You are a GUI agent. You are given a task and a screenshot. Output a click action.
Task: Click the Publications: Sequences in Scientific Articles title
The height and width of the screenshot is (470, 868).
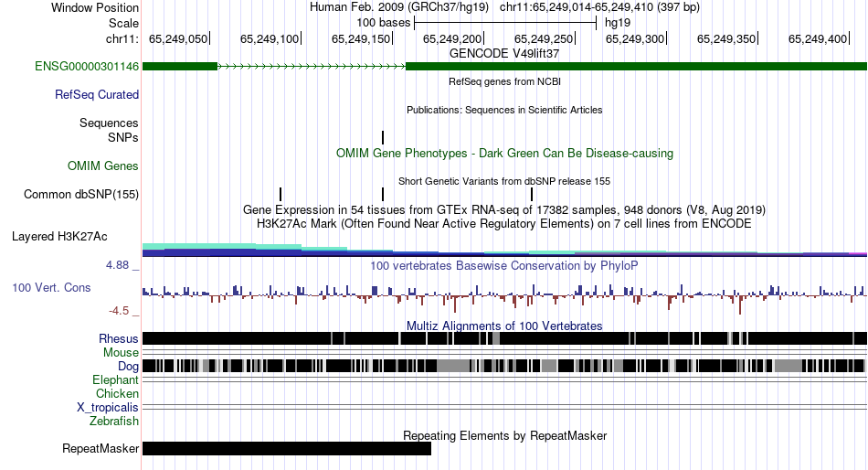[504, 110]
